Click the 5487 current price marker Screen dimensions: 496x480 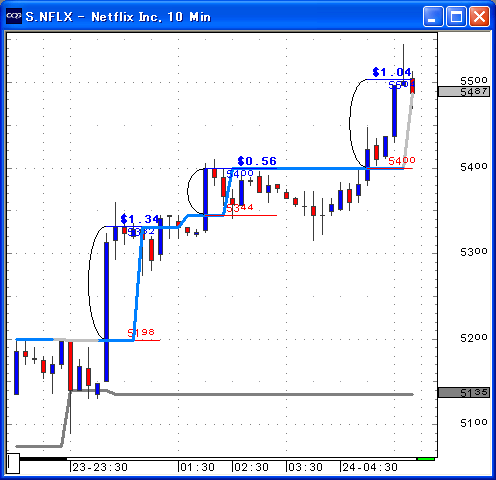coord(464,91)
